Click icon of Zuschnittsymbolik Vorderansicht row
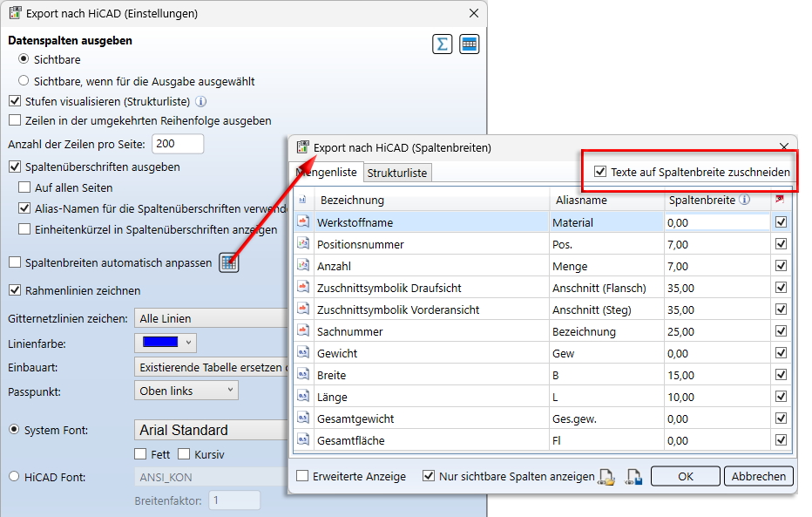This screenshot has height=517, width=812. (303, 309)
